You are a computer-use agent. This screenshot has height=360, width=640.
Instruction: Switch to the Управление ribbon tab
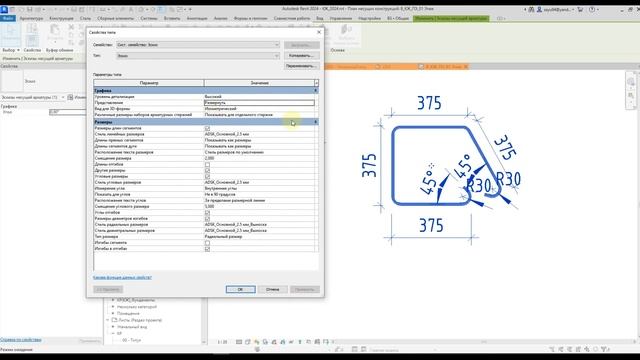pyautogui.click(x=341, y=18)
